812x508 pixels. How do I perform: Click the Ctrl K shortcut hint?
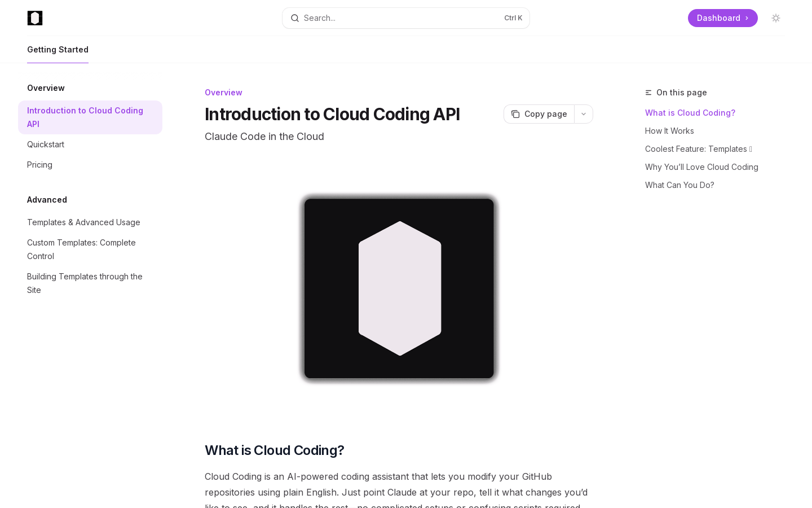coord(513,18)
